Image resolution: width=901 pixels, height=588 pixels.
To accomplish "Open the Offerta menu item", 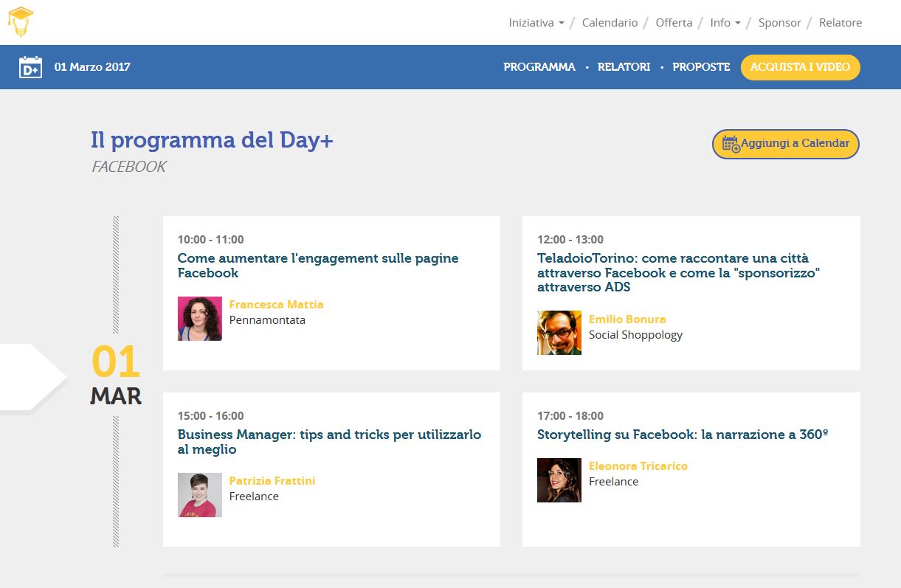I will click(674, 23).
